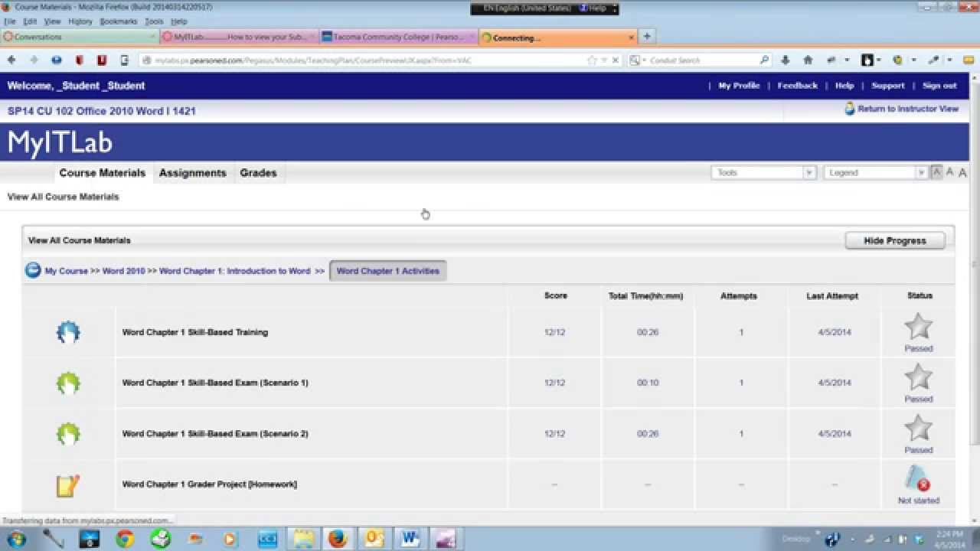Viewport: 980px width, 551px height.
Task: Click the Passed star for Exam Scenario 2
Action: click(918, 429)
